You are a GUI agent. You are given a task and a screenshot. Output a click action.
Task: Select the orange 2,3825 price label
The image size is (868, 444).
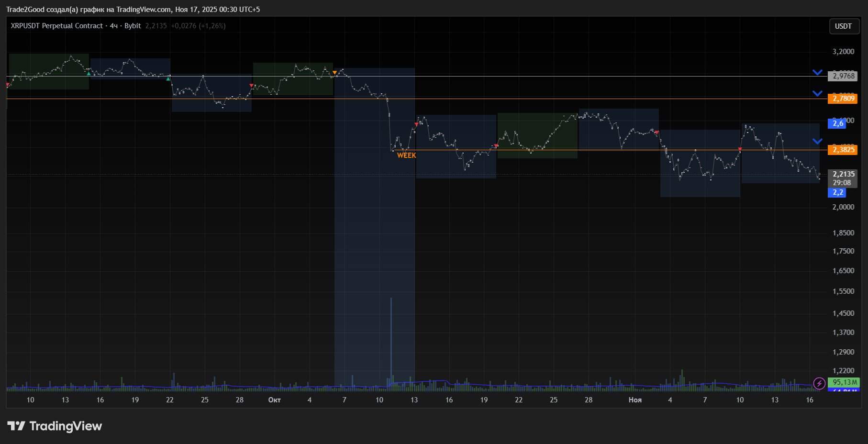pyautogui.click(x=843, y=150)
